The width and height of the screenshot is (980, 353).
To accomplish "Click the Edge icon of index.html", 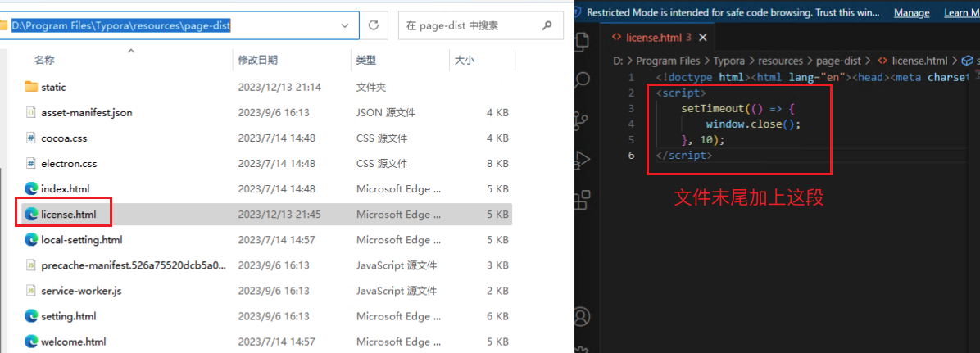I will [30, 188].
